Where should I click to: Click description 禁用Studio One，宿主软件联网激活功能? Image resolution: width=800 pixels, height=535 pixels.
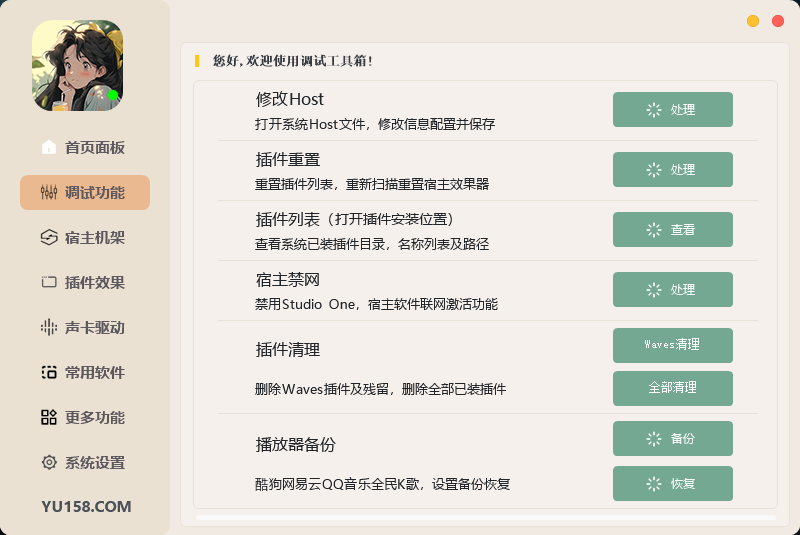[x=377, y=304]
